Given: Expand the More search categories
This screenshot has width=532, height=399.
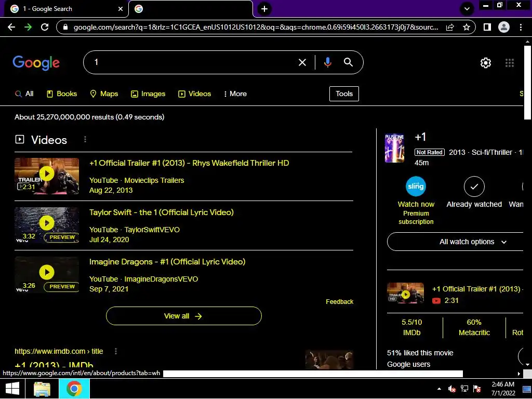Looking at the screenshot, I should point(235,94).
